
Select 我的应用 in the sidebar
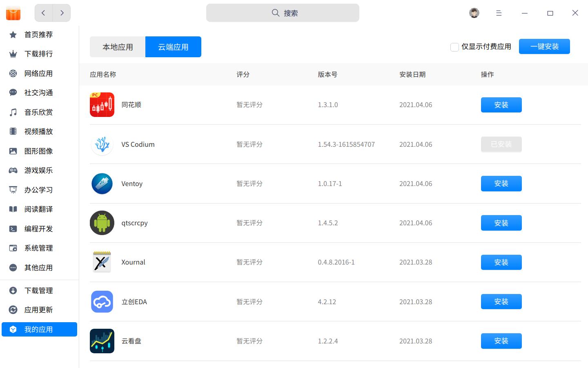[x=39, y=330]
